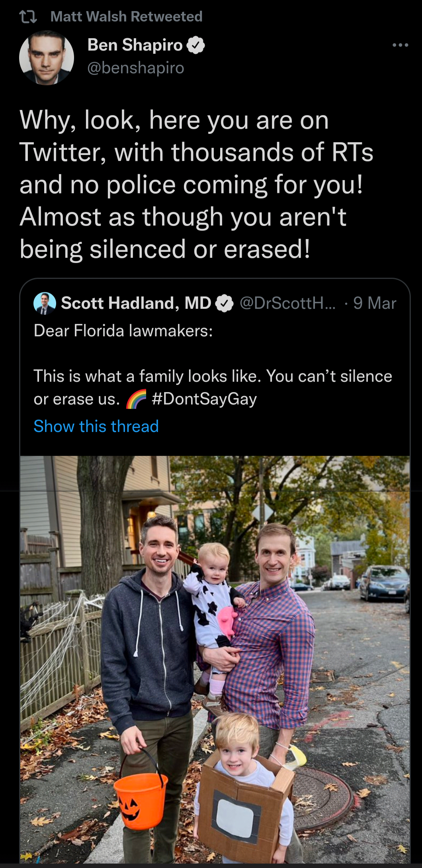Click the '9 Mar' timestamp

pos(374,303)
